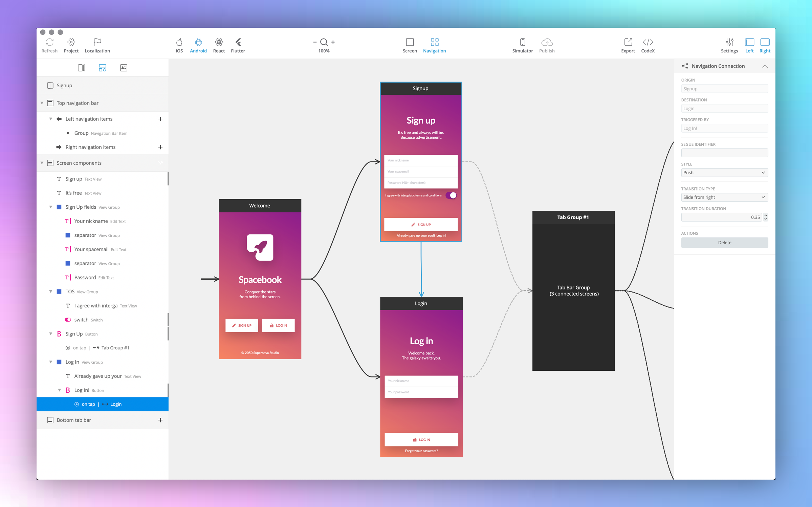Select the Flutter platform icon

pyautogui.click(x=238, y=42)
